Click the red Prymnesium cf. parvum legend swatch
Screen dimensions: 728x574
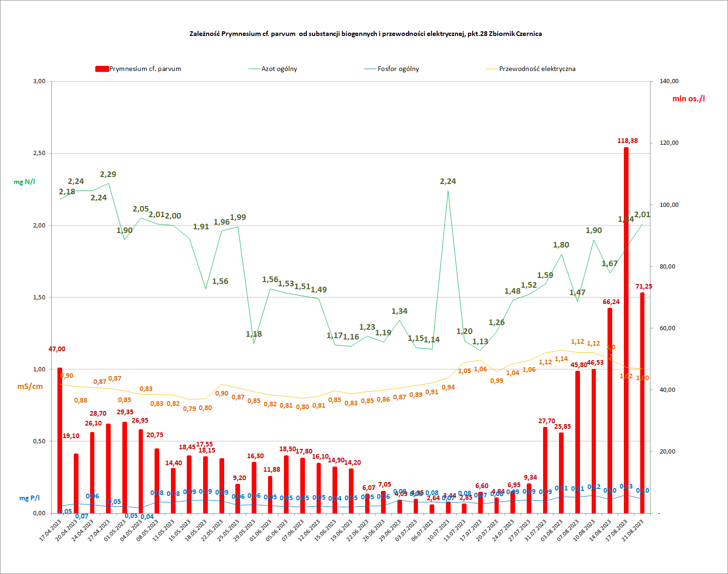point(102,69)
